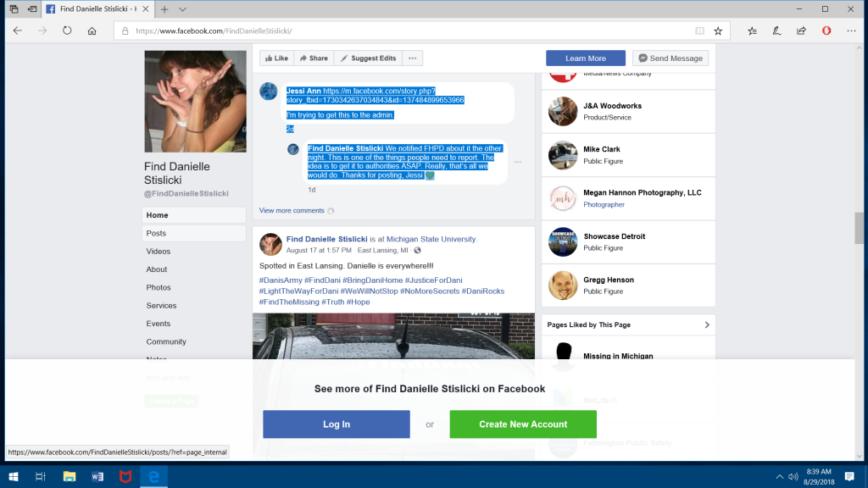This screenshot has width=868, height=488.
Task: Click the Michigan State University link
Action: pos(431,239)
